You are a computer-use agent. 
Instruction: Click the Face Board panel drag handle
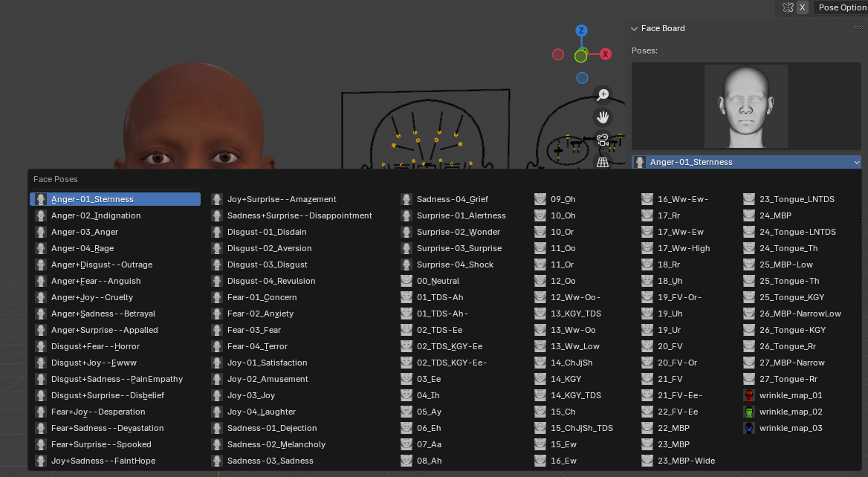(858, 28)
